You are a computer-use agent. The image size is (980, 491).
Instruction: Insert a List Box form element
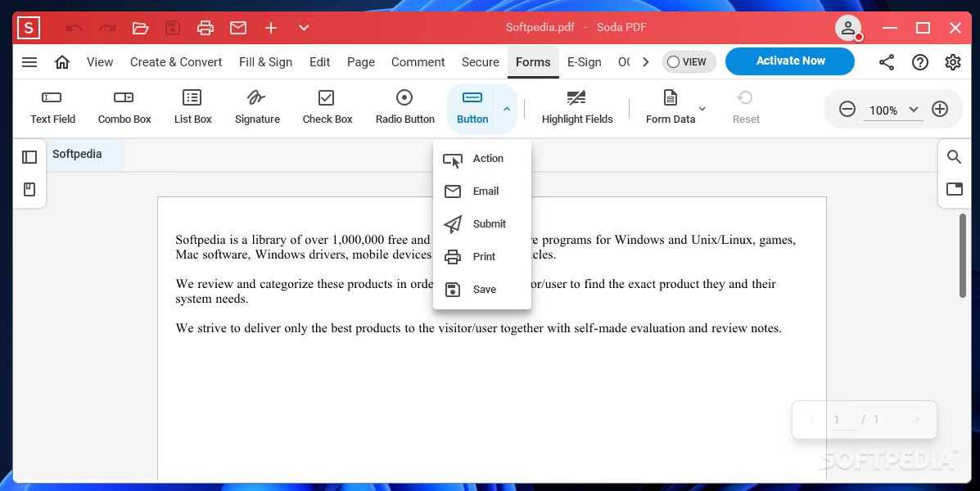click(x=192, y=108)
